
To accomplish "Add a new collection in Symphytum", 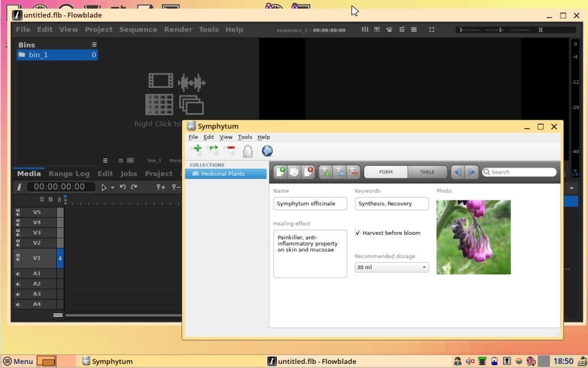I will (x=196, y=150).
